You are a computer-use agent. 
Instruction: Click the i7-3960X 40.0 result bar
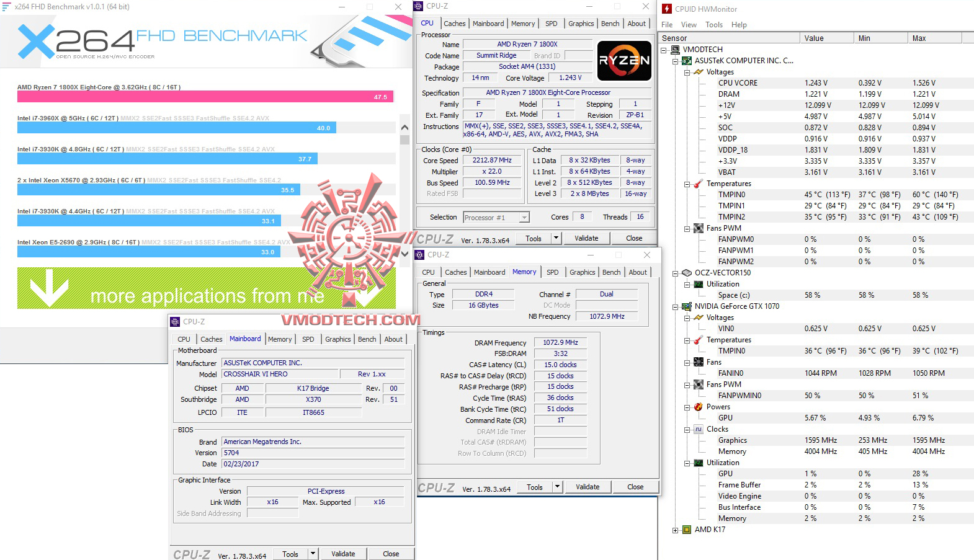pyautogui.click(x=177, y=128)
